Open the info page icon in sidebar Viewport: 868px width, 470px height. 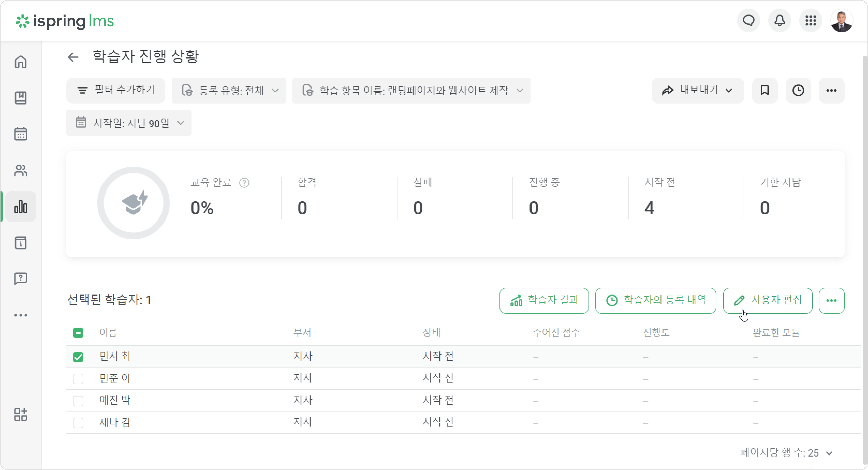(21, 243)
